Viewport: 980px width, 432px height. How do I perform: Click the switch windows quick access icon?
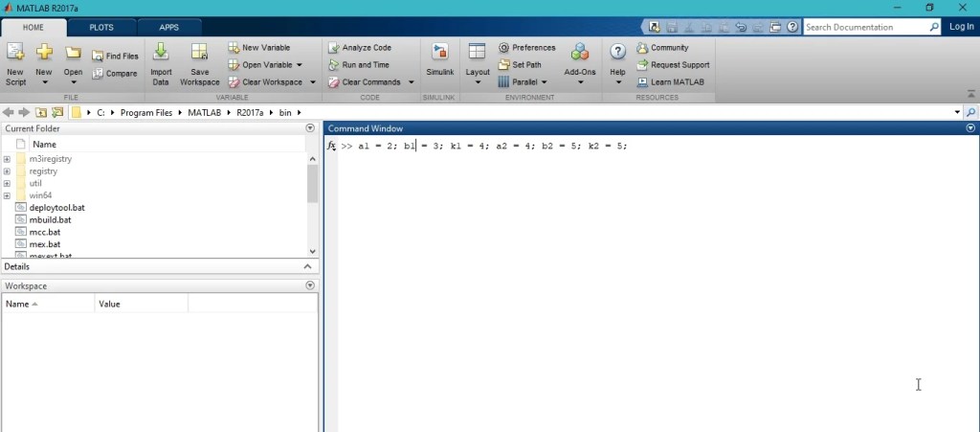(x=775, y=27)
